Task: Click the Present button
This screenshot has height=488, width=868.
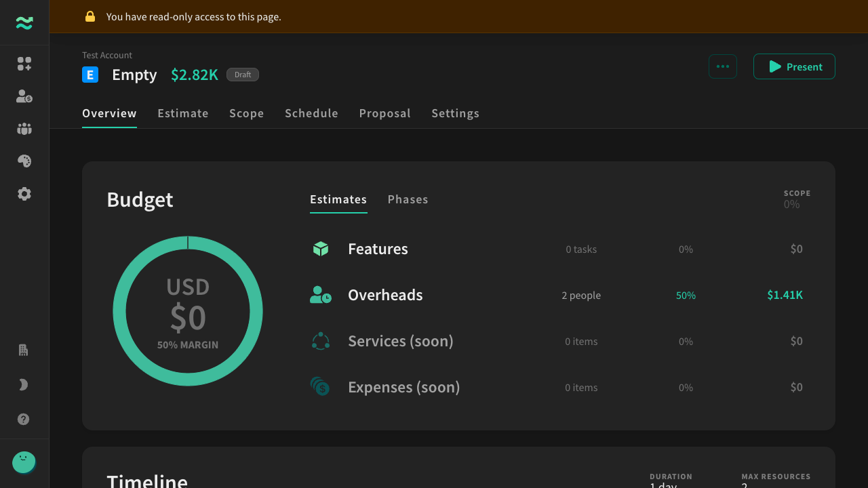Action: click(x=794, y=66)
